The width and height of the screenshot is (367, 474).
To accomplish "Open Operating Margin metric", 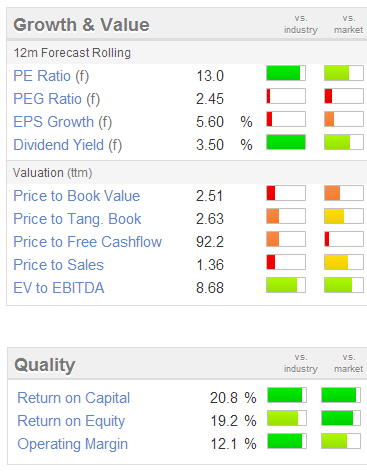I will pyautogui.click(x=73, y=444).
